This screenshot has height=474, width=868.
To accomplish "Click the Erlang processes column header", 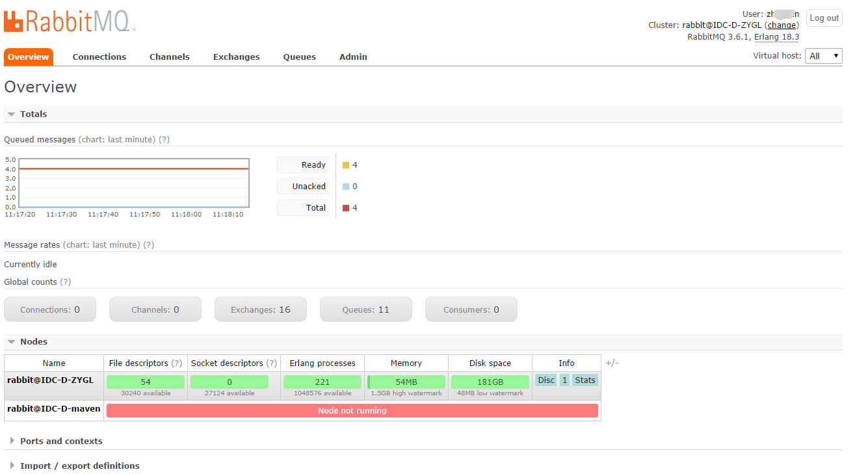I will (x=322, y=363).
